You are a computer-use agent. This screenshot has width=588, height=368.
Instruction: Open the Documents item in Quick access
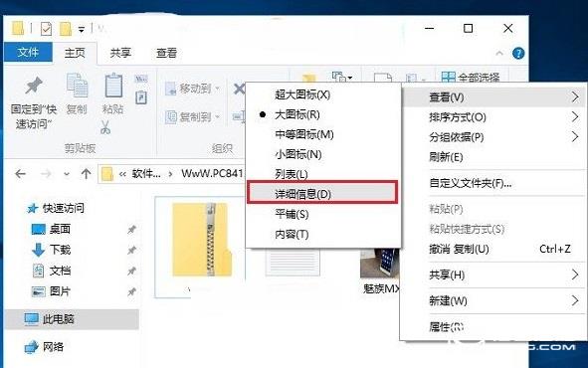(x=51, y=271)
